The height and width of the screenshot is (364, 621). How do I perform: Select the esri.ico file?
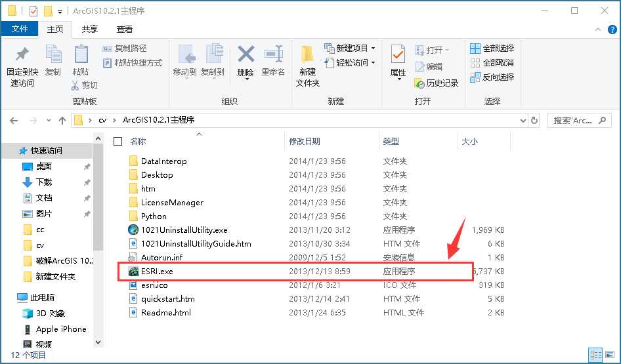click(x=154, y=285)
